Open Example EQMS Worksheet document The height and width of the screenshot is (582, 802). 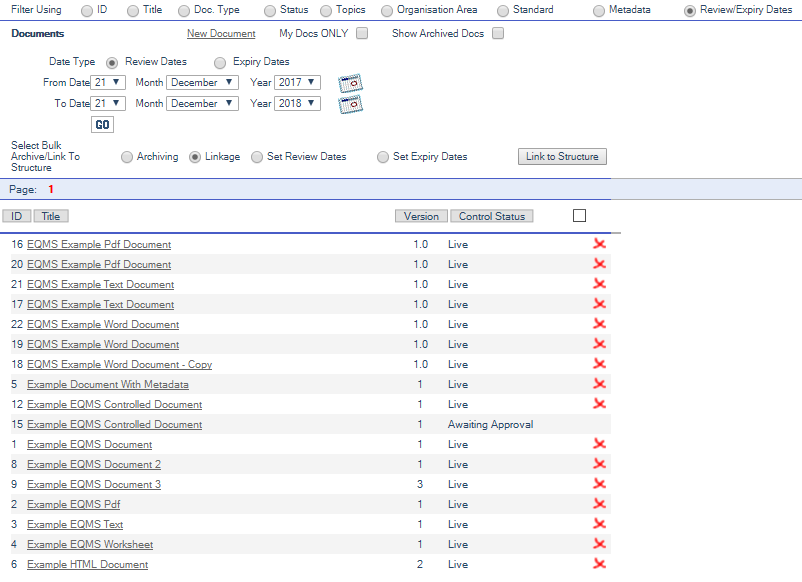tap(90, 544)
